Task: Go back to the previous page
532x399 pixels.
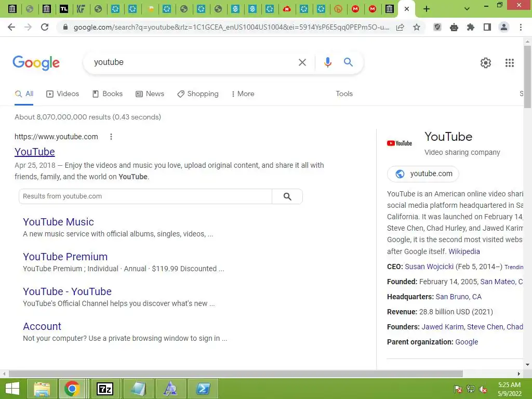Action: tap(11, 27)
